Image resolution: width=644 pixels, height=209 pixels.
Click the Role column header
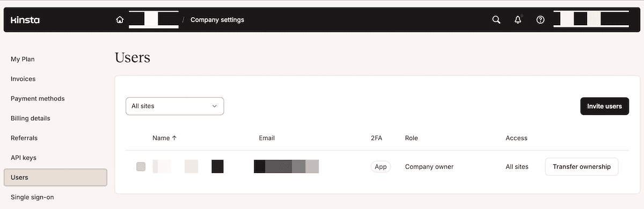[x=412, y=138]
